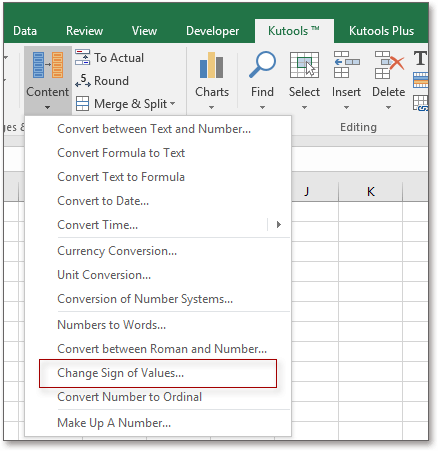The height and width of the screenshot is (451, 438).
Task: Click the Select button label
Action: 304,92
